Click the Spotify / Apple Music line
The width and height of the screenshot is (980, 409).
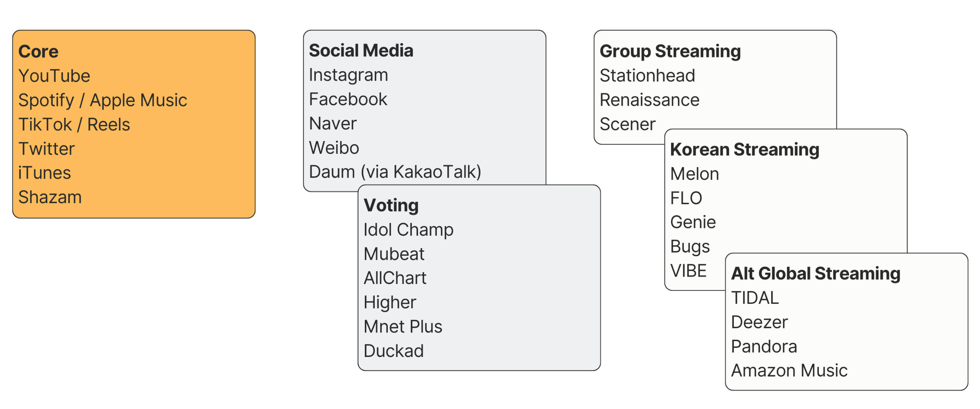pos(103,100)
